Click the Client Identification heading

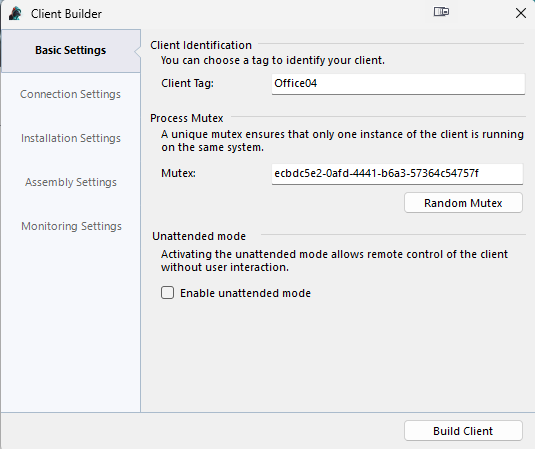(201, 45)
